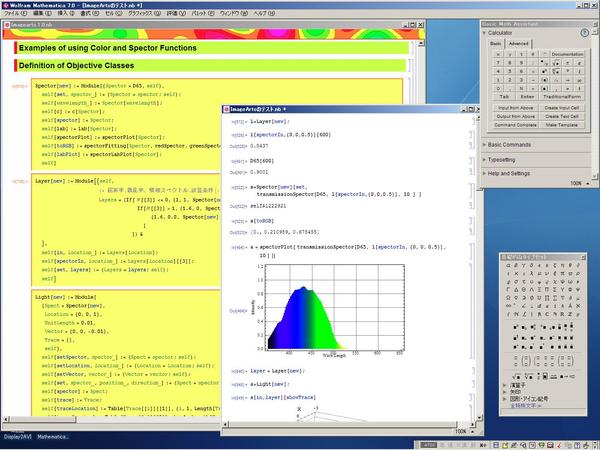600x450 pixels.
Task: Switch to the Advanced calculator tab
Action: point(519,44)
